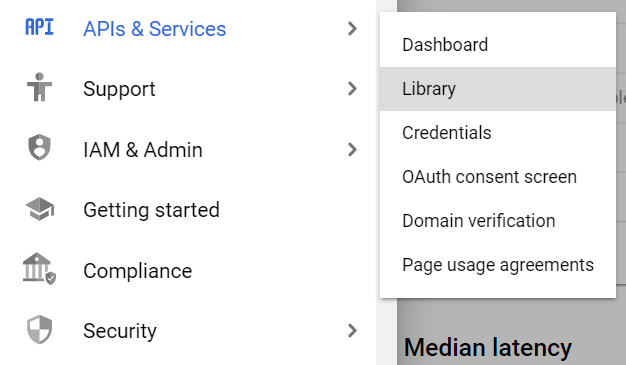This screenshot has height=365, width=626.
Task: Expand the Security submenu arrow
Action: (x=352, y=331)
